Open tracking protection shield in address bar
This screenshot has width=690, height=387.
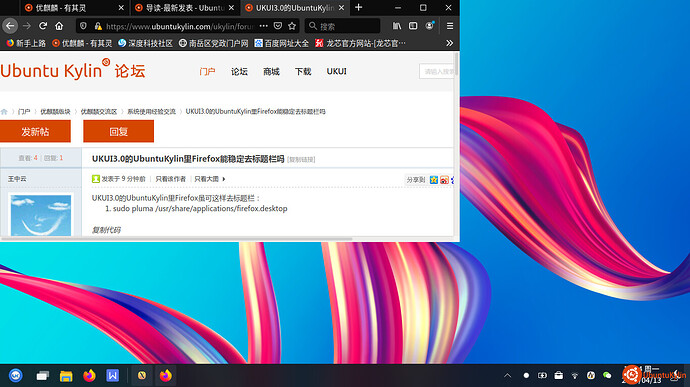click(x=83, y=26)
